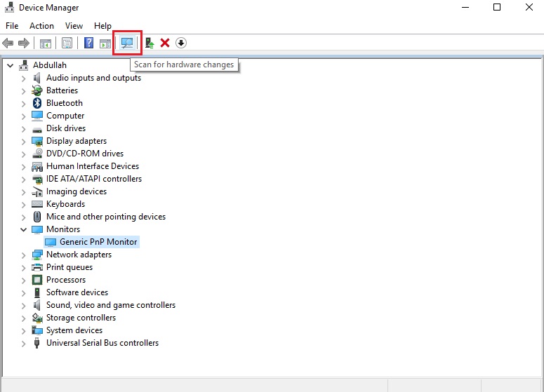
Task: Expand the Display adapters node arrow
Action: pos(23,142)
